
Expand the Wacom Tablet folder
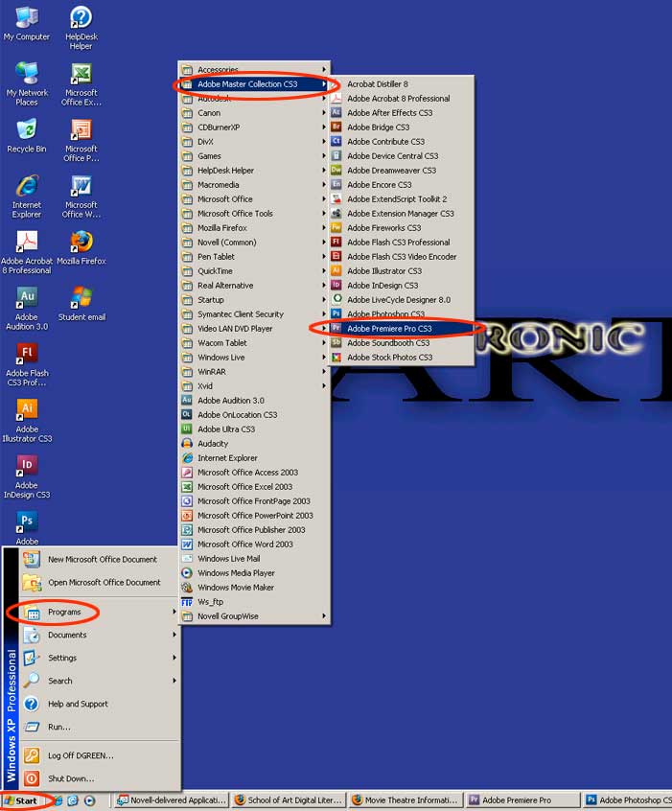click(x=255, y=343)
